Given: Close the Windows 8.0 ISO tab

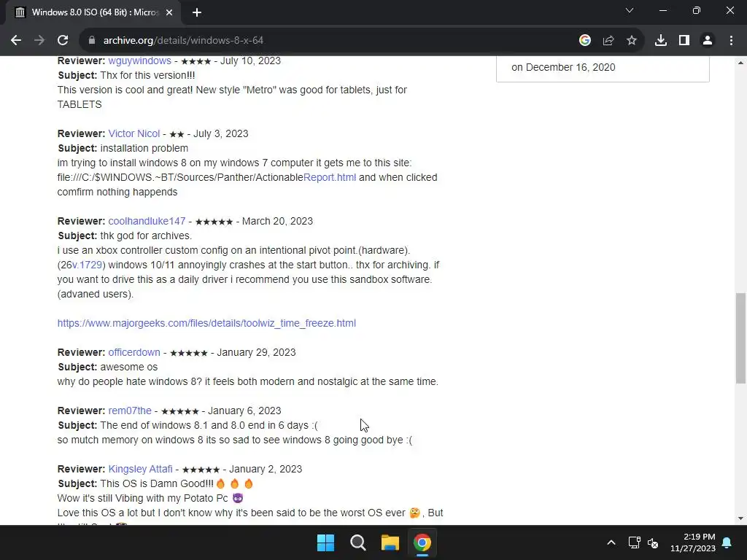Looking at the screenshot, I should click(169, 13).
